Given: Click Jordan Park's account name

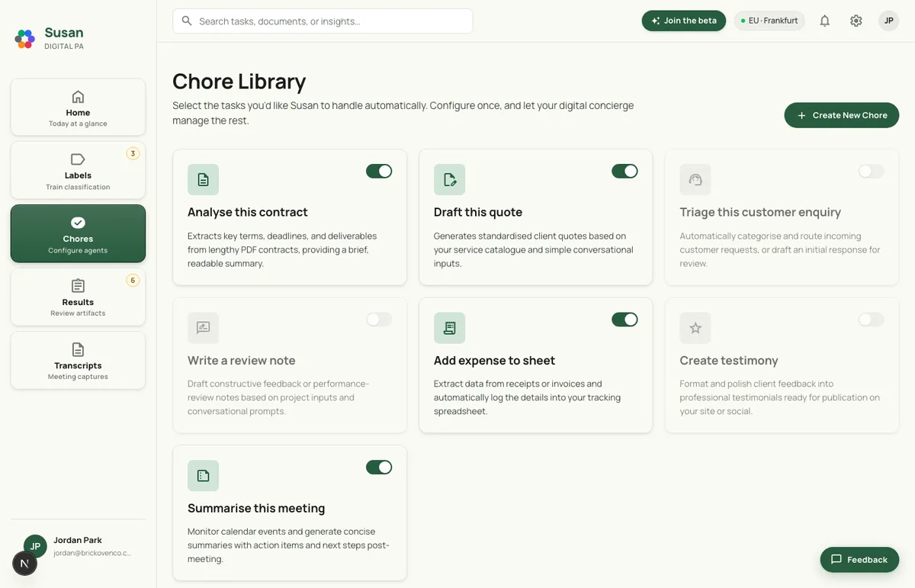Looking at the screenshot, I should 78,540.
